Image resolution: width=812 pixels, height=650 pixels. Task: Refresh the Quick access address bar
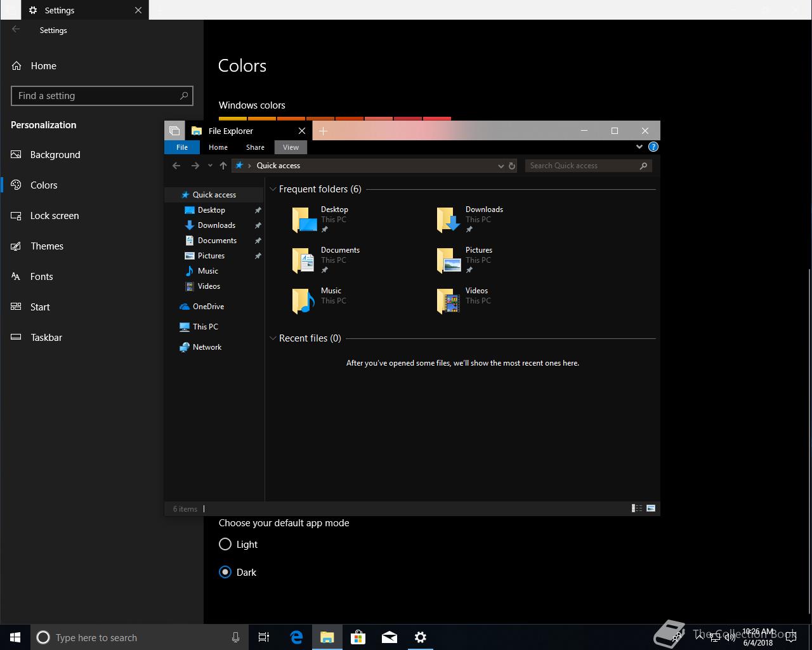click(512, 166)
